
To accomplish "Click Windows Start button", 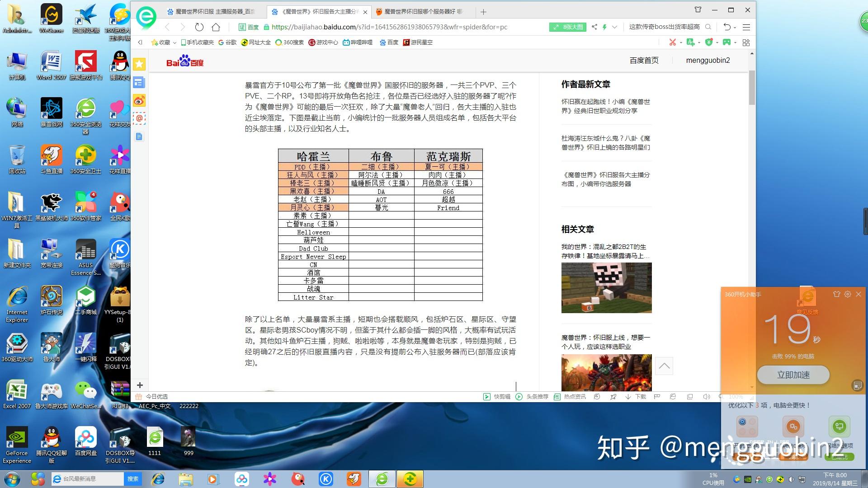I will coord(12,479).
